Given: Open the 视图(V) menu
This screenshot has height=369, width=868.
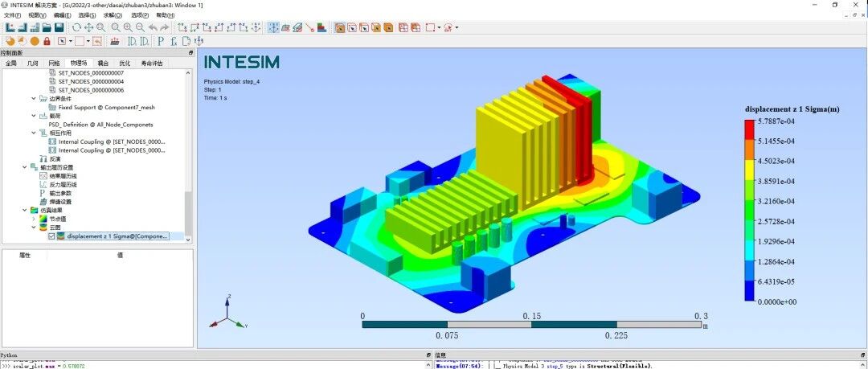Looking at the screenshot, I should point(37,15).
